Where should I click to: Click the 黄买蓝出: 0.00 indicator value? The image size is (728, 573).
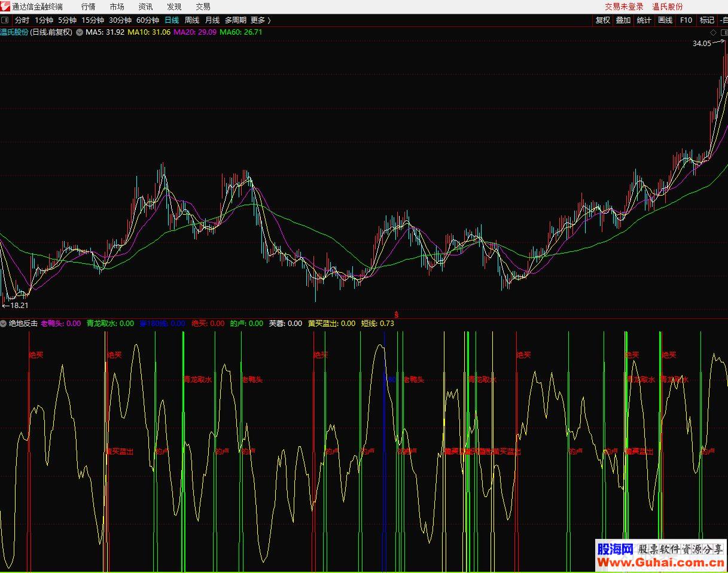(331, 324)
